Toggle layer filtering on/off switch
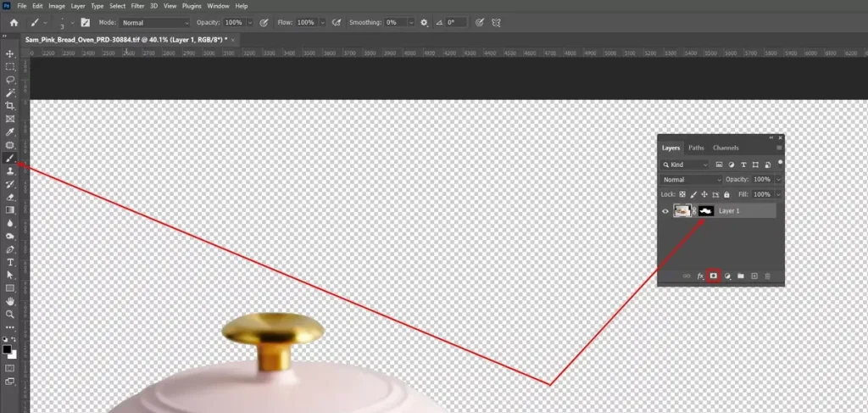868x413 pixels. 780,163
